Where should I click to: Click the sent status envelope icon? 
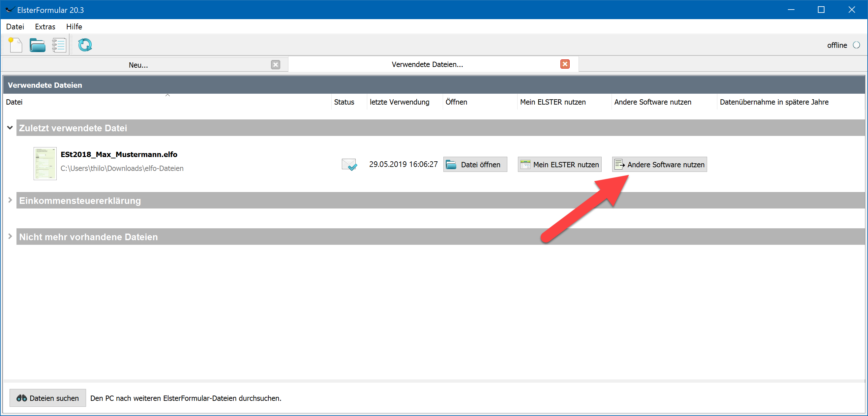click(349, 165)
